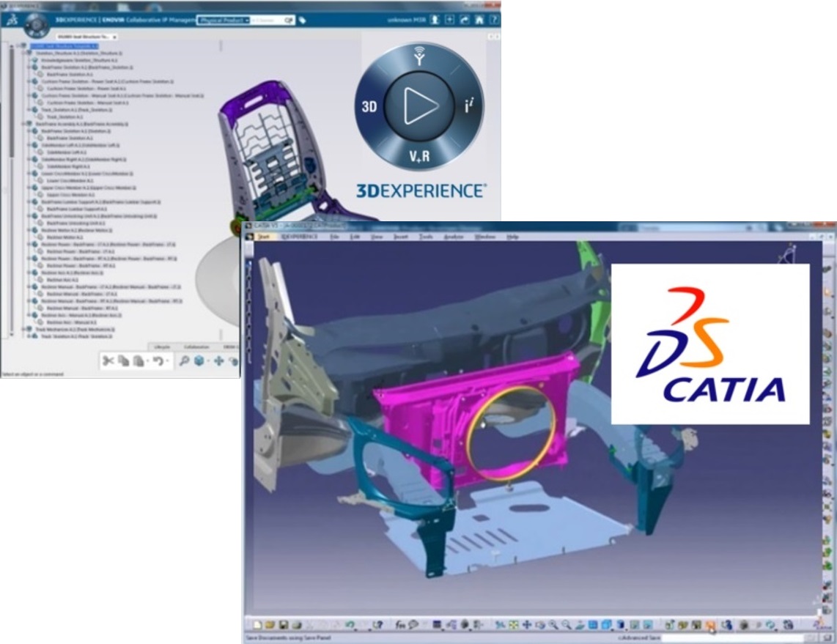This screenshot has height=644, width=837.
Task: Click the share arrow icon in 3DEXPERIENCE header
Action: tap(465, 20)
